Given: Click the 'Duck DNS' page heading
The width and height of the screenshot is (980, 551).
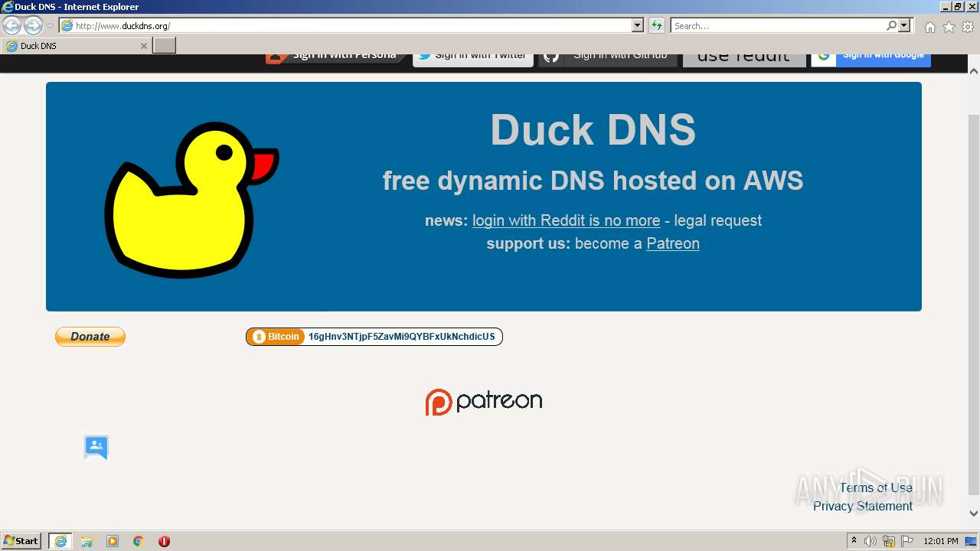Looking at the screenshot, I should click(x=593, y=129).
